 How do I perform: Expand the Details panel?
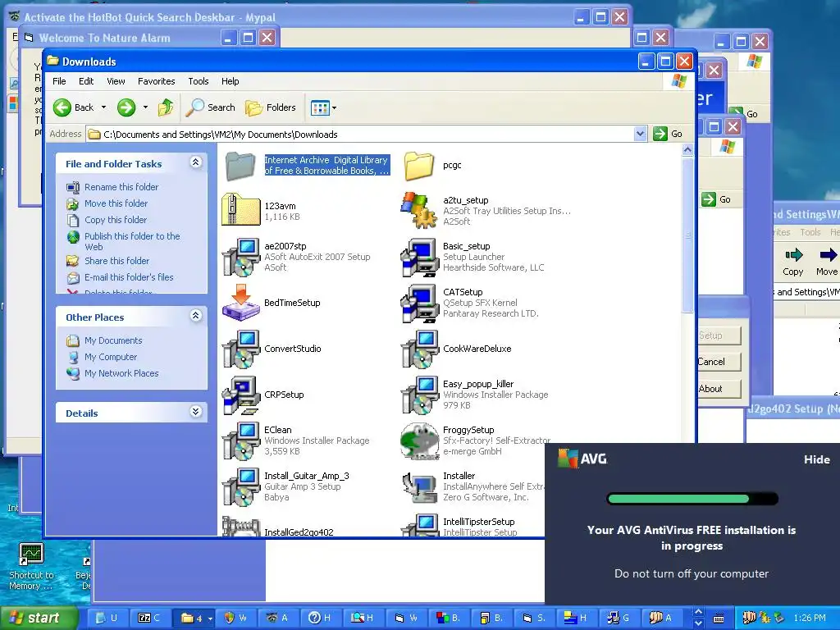click(x=196, y=412)
